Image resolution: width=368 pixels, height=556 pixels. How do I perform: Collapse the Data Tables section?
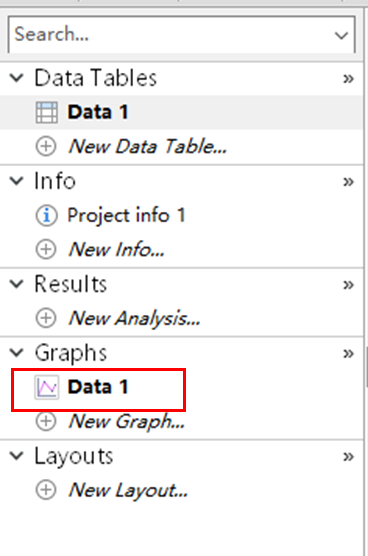pyautogui.click(x=17, y=78)
